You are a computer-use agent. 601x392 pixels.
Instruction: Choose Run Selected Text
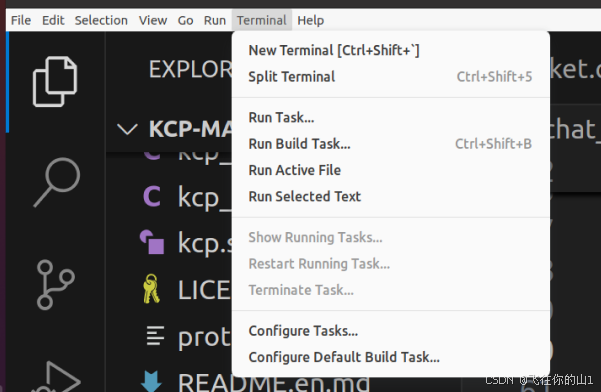(391, 197)
